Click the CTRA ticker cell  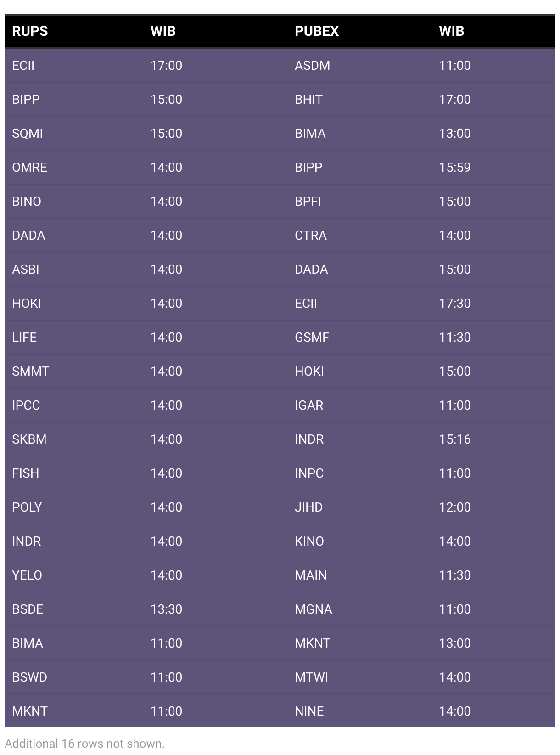pyautogui.click(x=311, y=235)
